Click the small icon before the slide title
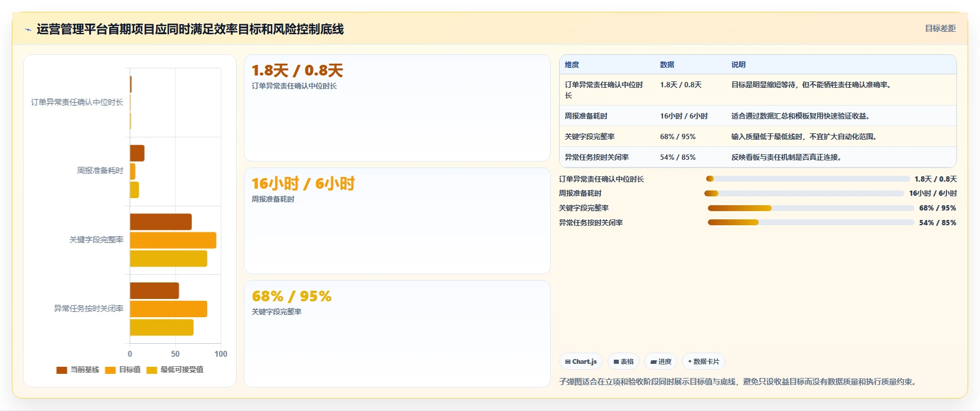Screen dimensions: 980x411 [28, 29]
